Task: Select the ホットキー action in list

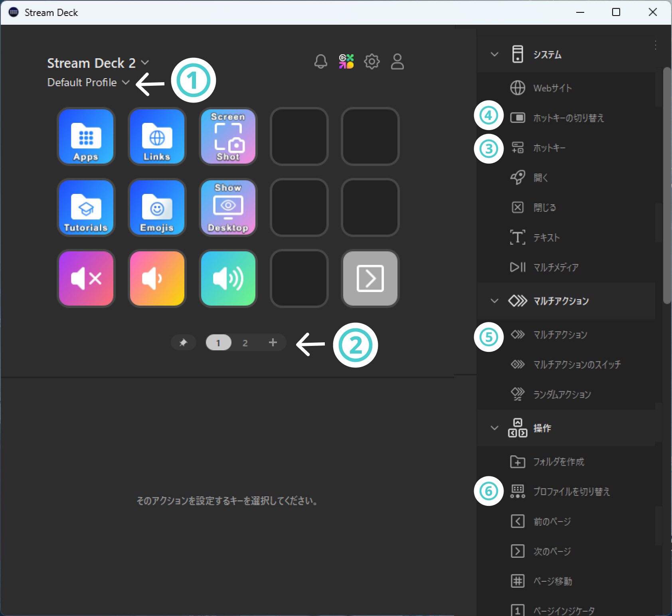Action: coord(549,148)
